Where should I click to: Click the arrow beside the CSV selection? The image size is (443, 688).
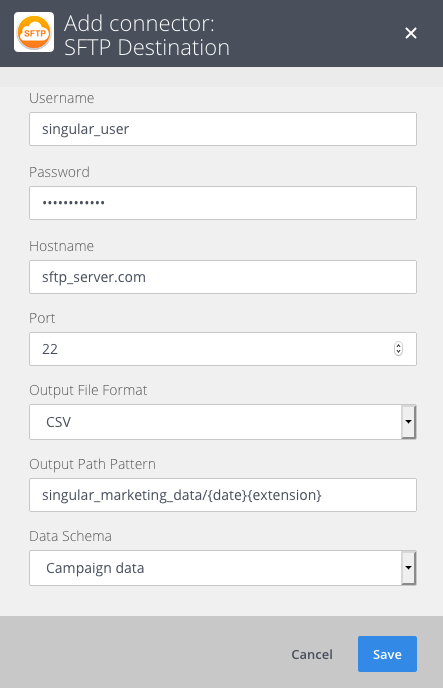tap(408, 422)
